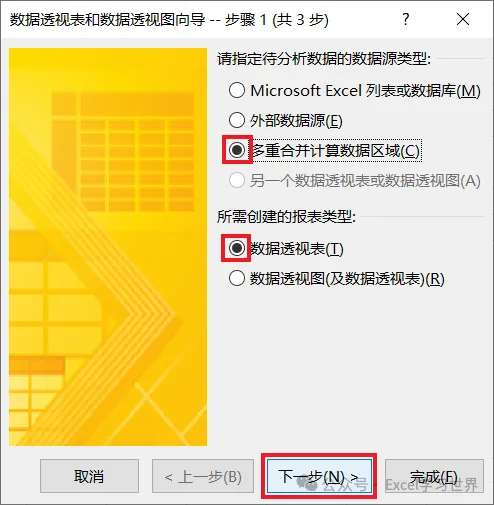Click the Microsoft Excel 列表或数据库(M) label text
494x505 pixels.
point(365,91)
